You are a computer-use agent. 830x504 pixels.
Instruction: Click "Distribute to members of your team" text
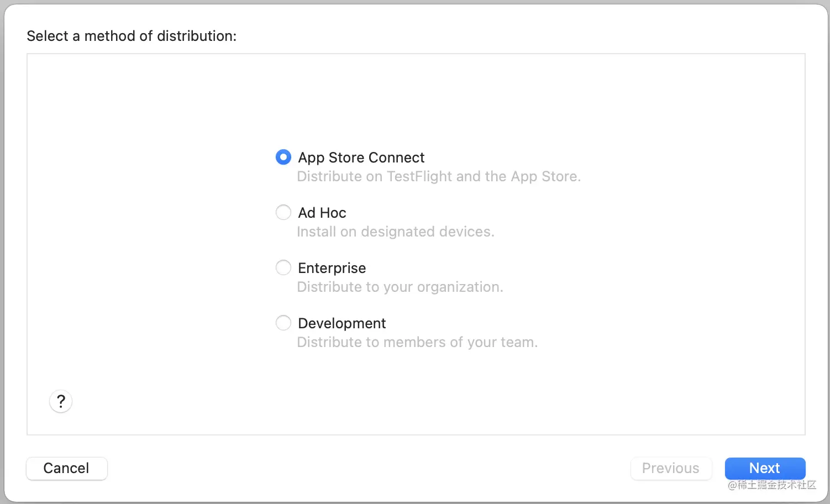[417, 342]
